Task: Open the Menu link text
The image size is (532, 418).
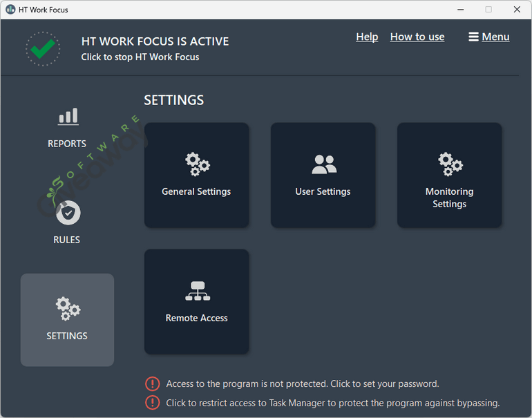Action: tap(495, 37)
